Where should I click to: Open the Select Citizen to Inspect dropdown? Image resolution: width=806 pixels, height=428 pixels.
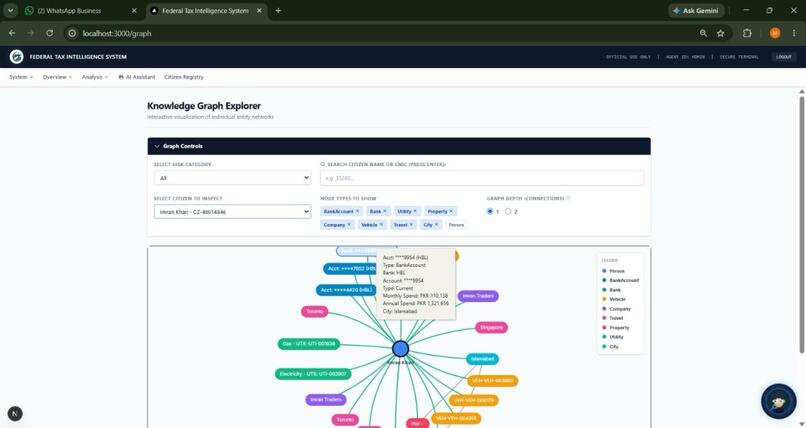[232, 212]
